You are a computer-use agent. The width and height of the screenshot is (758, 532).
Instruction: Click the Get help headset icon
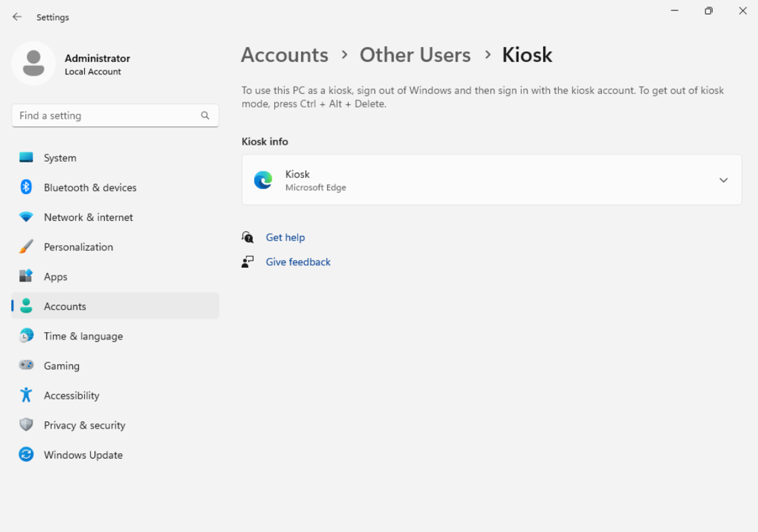pos(248,237)
